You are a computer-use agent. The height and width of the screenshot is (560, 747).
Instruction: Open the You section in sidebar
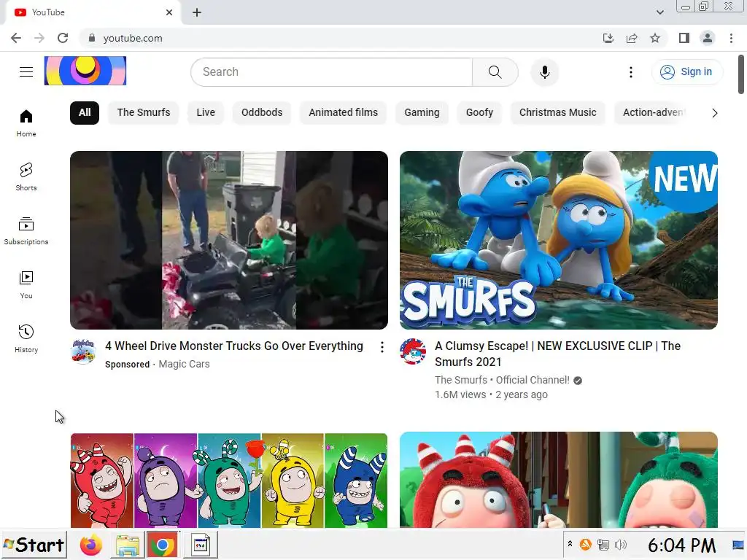tap(26, 285)
